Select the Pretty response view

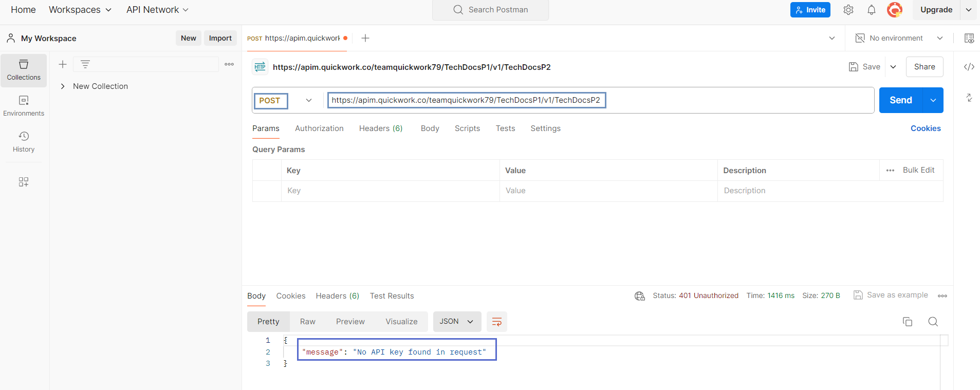268,322
